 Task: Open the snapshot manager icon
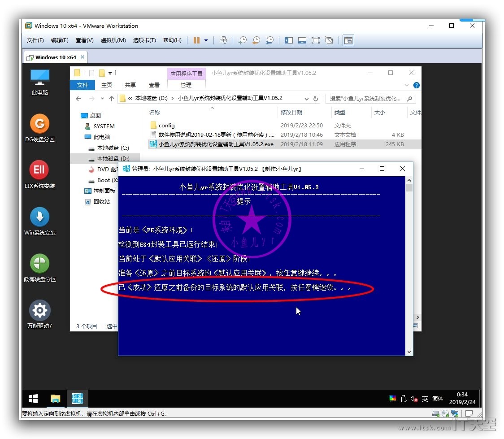pos(269,40)
